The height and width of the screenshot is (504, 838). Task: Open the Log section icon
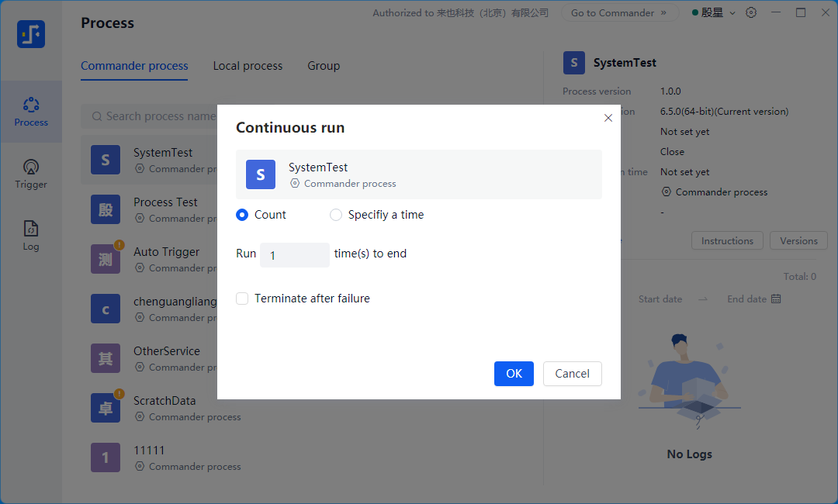point(31,230)
